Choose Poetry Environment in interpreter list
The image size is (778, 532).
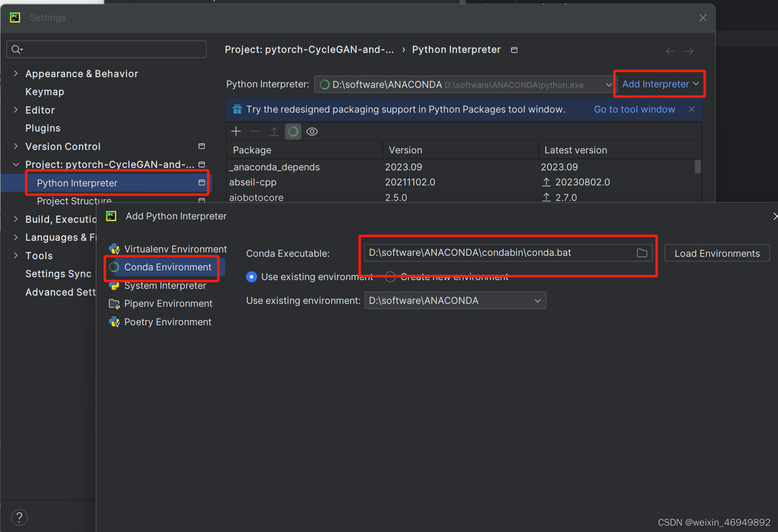click(x=167, y=322)
